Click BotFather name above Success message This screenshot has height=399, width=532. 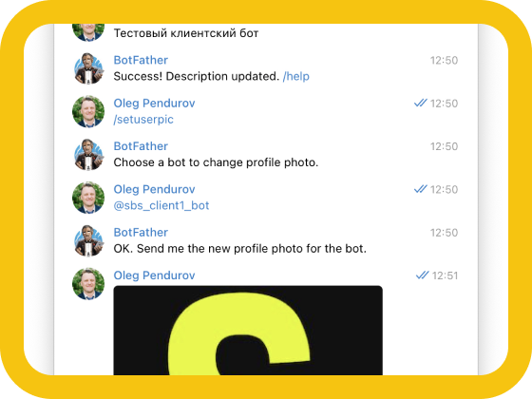[x=141, y=60]
